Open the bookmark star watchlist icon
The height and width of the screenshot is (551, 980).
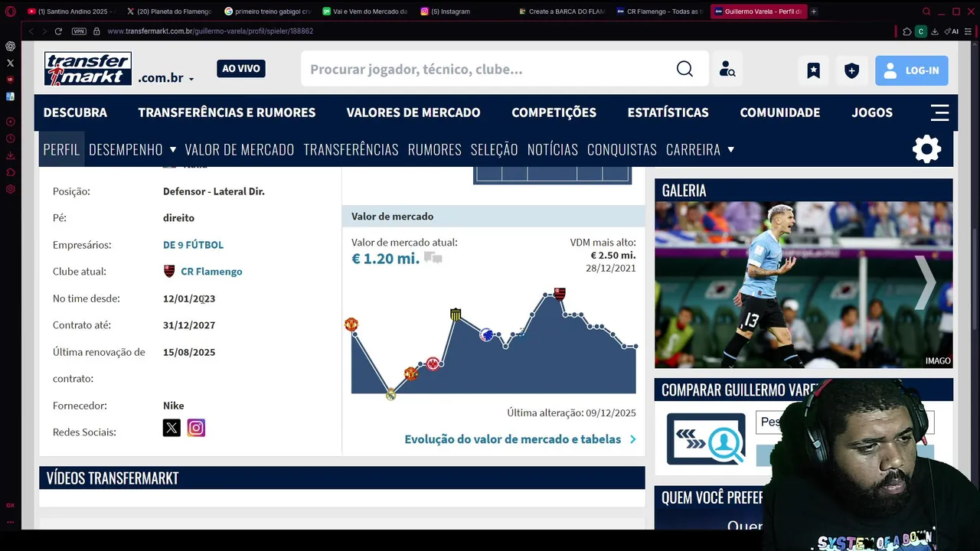coord(813,70)
